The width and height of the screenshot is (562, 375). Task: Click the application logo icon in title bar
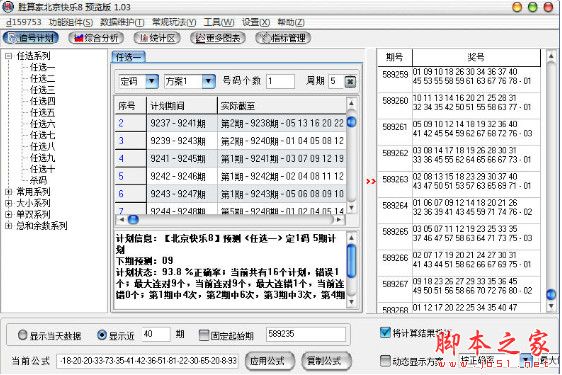point(8,7)
